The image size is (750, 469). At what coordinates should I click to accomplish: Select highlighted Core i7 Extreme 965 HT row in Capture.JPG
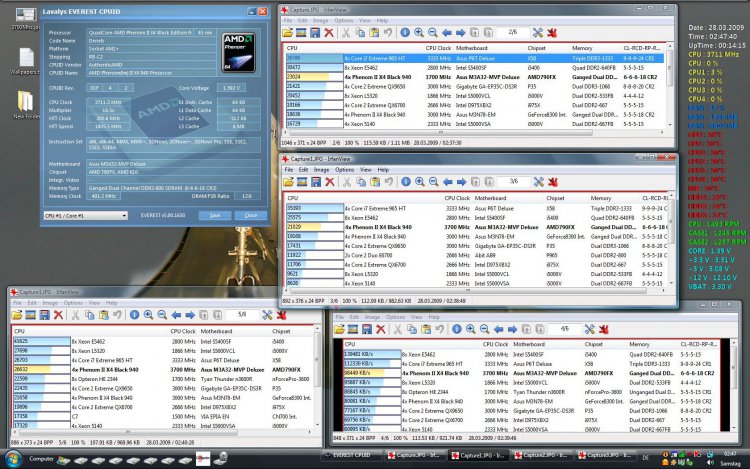474,58
